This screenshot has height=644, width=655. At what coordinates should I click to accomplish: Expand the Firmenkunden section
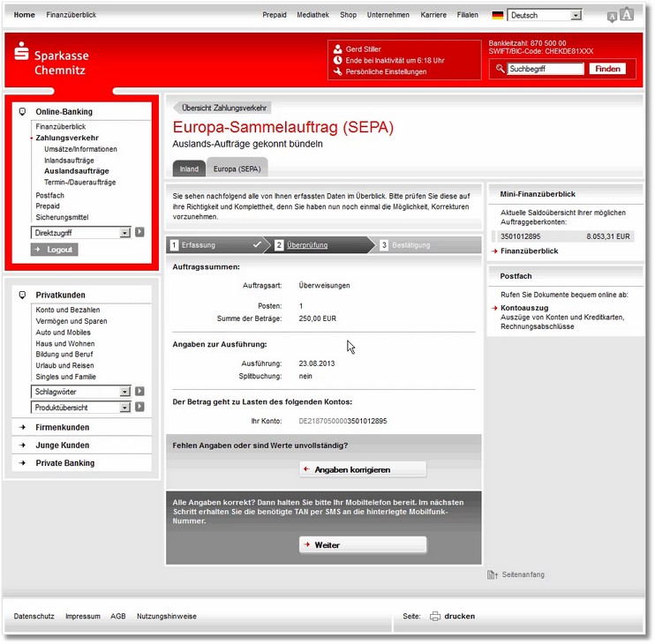click(63, 428)
